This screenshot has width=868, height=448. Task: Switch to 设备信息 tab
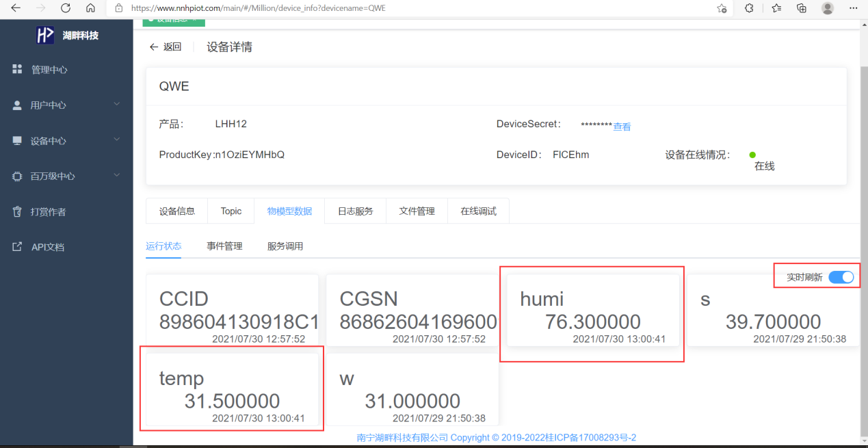[x=177, y=211]
